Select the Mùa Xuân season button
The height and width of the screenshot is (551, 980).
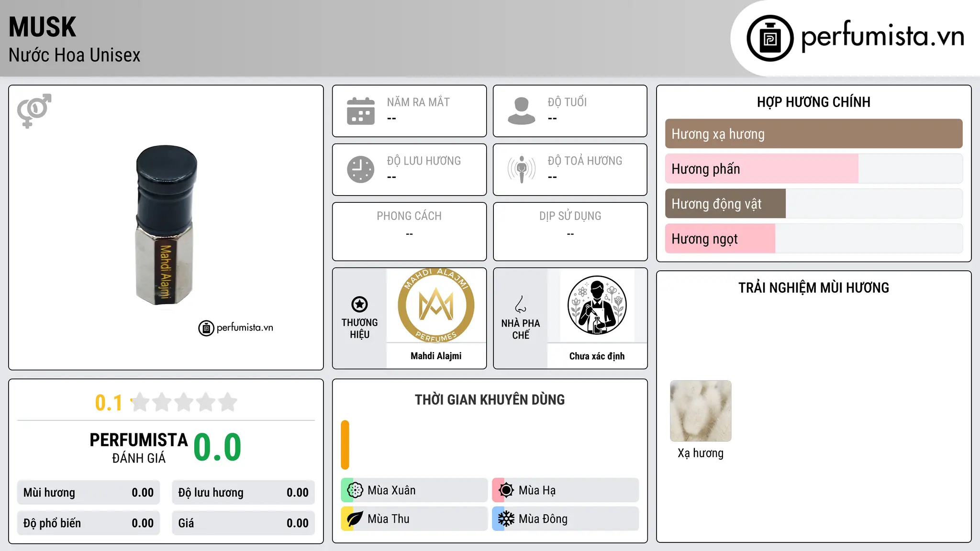pyautogui.click(x=414, y=490)
